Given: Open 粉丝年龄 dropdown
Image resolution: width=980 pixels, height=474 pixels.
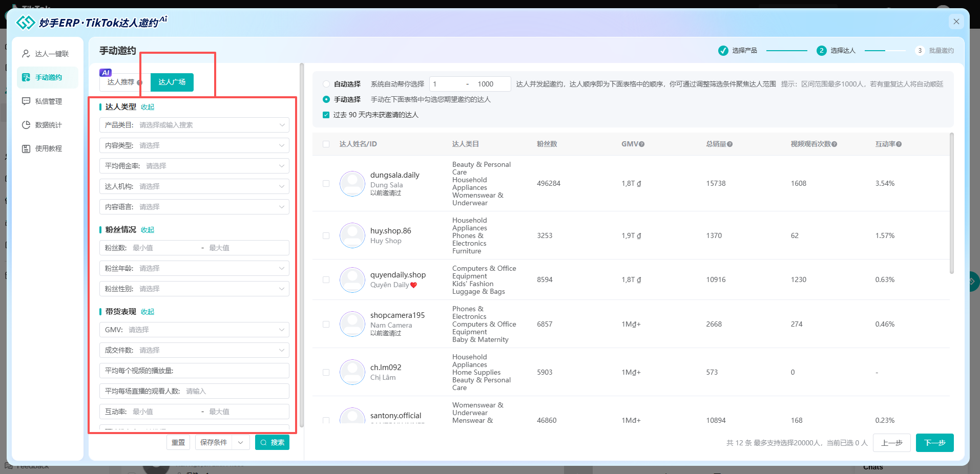Looking at the screenshot, I should (194, 268).
